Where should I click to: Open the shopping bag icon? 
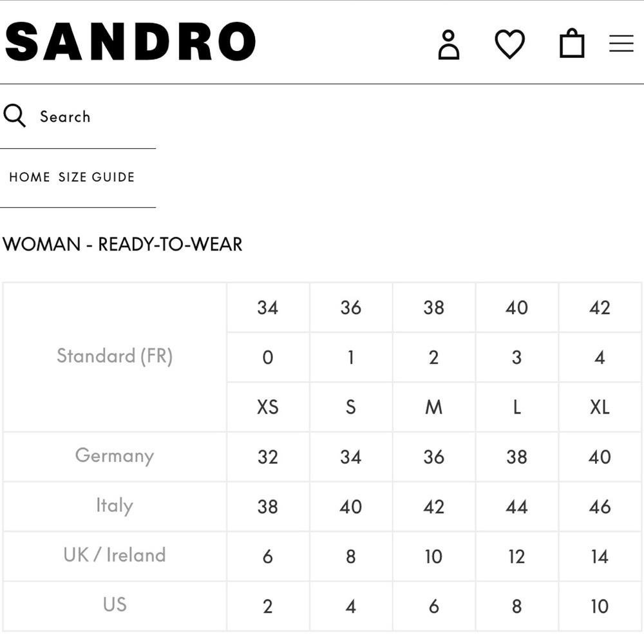point(572,43)
